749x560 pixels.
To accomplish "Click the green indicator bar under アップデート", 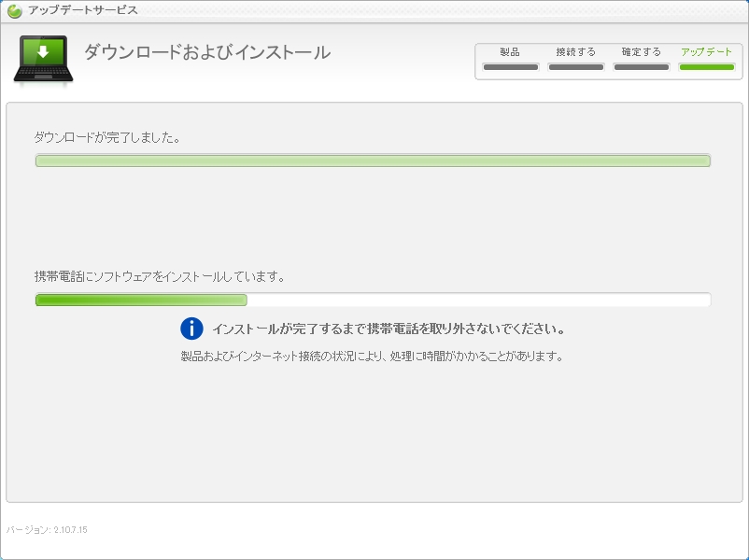I will point(707,67).
